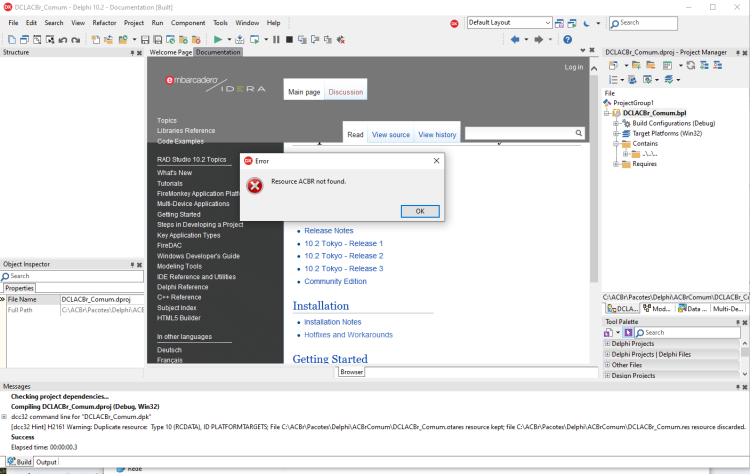Open the Community Edition link
Image resolution: width=750 pixels, height=474 pixels.
click(336, 281)
